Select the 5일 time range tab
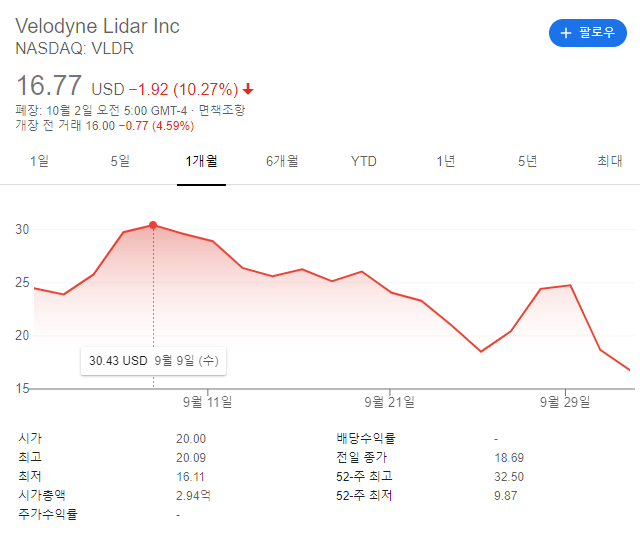This screenshot has height=534, width=640. [120, 161]
